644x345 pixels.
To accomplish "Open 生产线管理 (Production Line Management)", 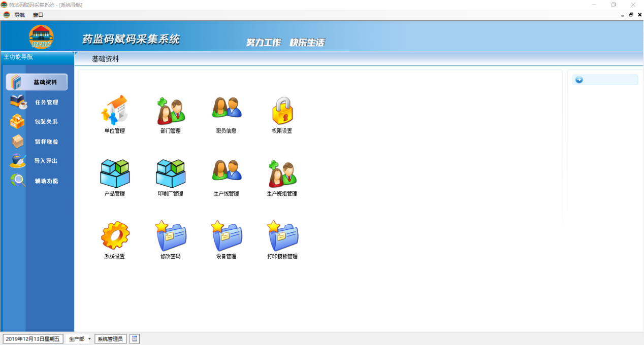I will (x=226, y=175).
